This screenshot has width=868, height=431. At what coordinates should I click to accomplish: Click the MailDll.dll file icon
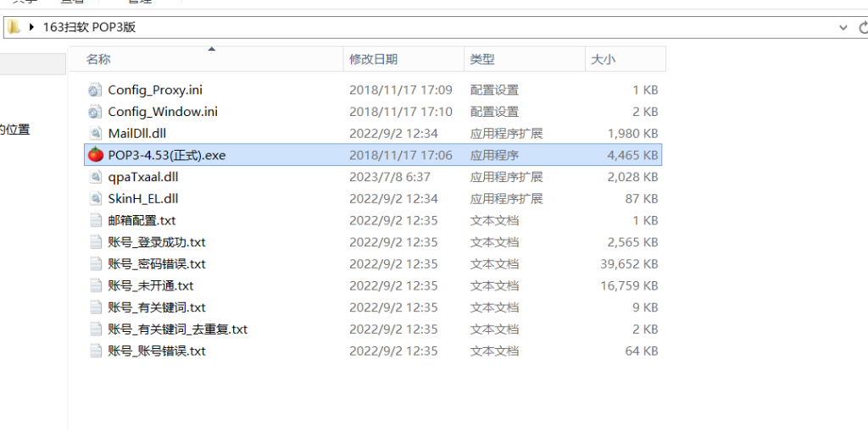(x=96, y=134)
